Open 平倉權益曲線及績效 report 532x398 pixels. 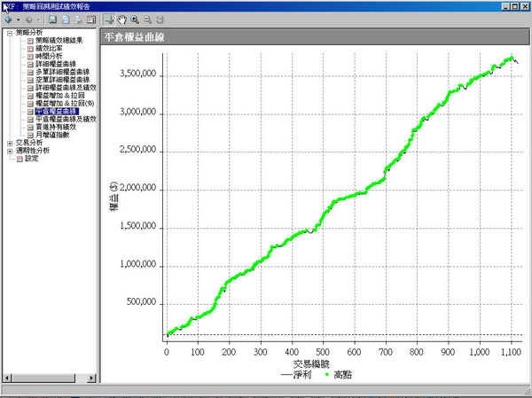66,119
